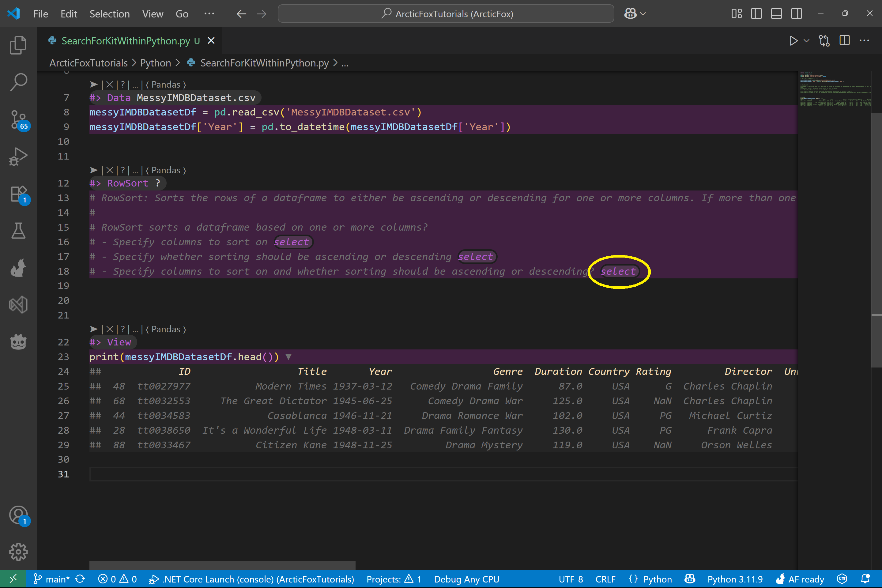
Task: Change UTF-8 file encoding
Action: (571, 579)
